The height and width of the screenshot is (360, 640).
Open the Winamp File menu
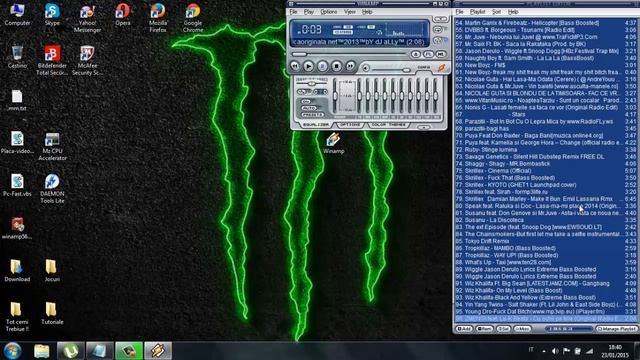(x=293, y=12)
